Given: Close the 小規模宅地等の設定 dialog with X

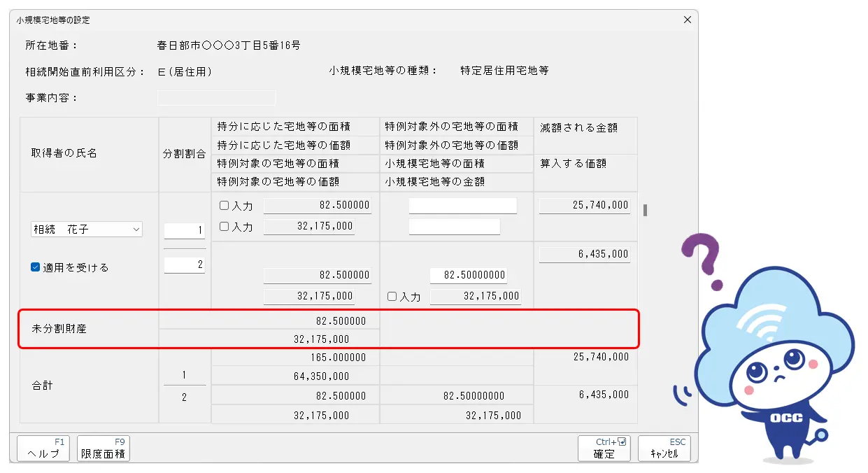Looking at the screenshot, I should [687, 20].
